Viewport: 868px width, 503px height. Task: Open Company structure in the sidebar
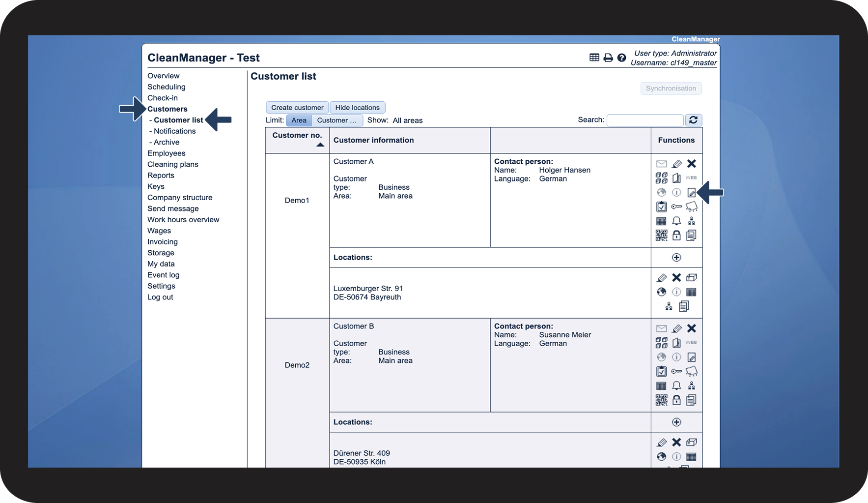(x=180, y=198)
